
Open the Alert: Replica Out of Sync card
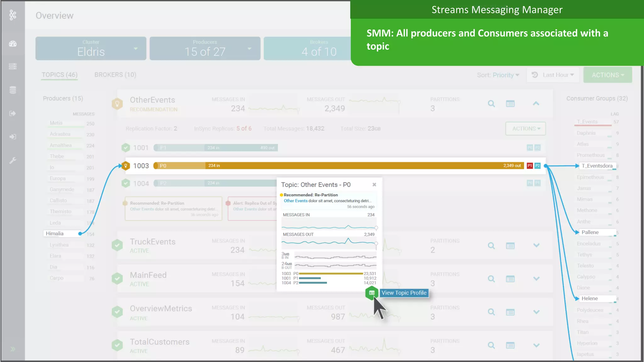point(252,209)
